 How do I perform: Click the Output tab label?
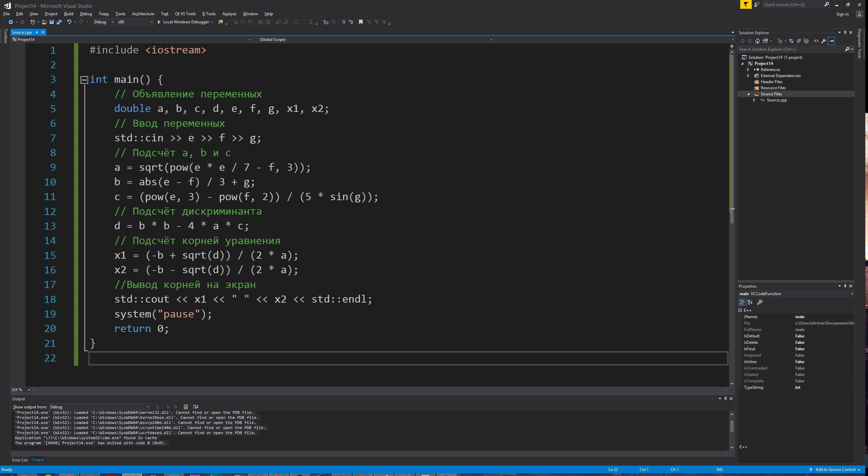[x=38, y=459]
